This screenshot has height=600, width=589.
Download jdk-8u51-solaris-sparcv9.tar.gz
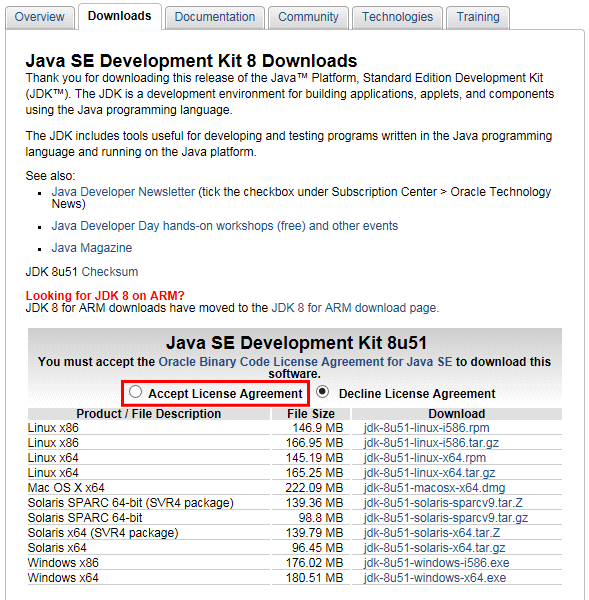446,518
